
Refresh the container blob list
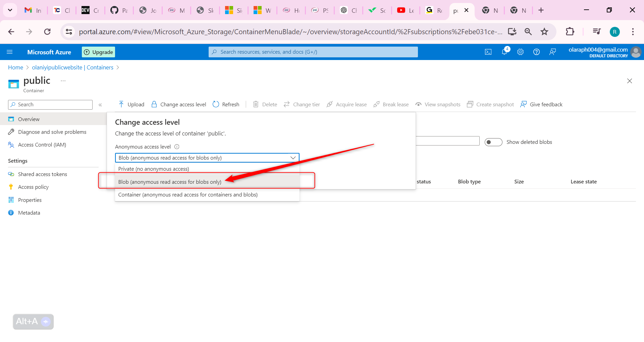[226, 105]
